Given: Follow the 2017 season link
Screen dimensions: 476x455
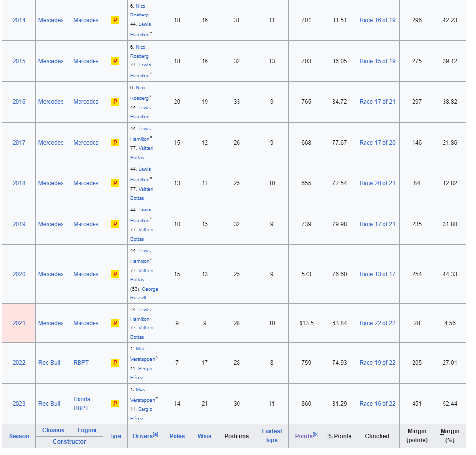Looking at the screenshot, I should pyautogui.click(x=19, y=143).
